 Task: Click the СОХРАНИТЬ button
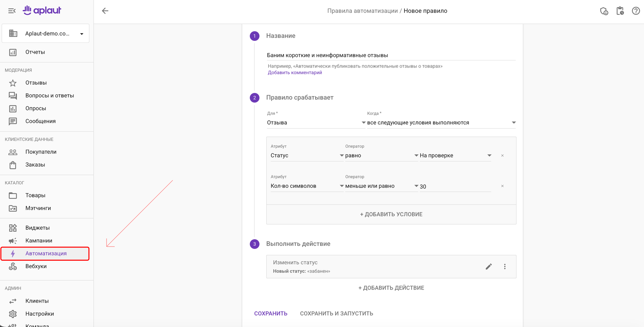pyautogui.click(x=271, y=313)
